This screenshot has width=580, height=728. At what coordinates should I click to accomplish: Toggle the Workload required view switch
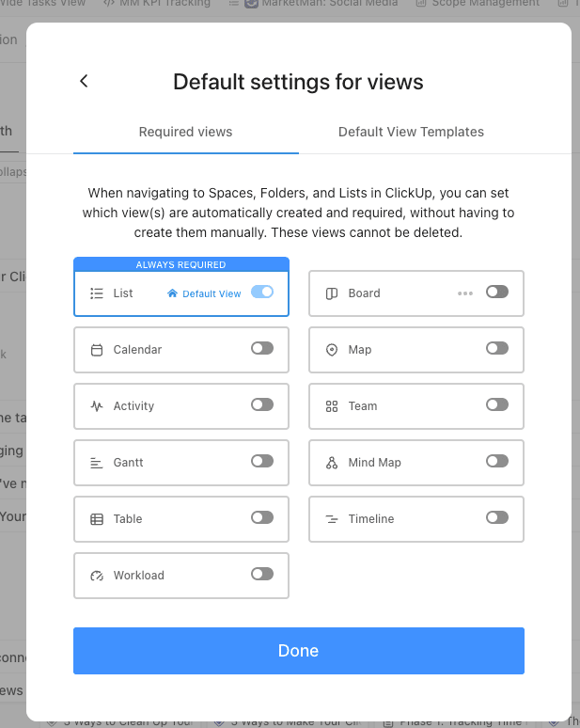point(262,575)
